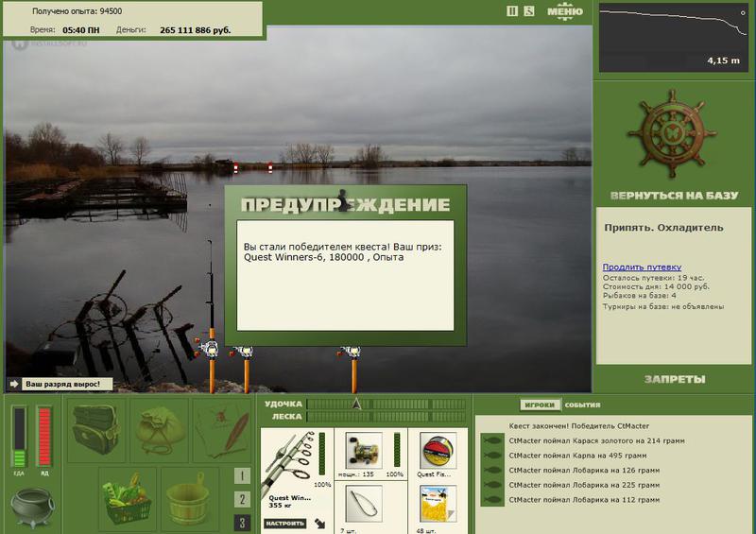This screenshot has height=534, width=756.
Task: Select tackle slot 1
Action: pyautogui.click(x=242, y=476)
